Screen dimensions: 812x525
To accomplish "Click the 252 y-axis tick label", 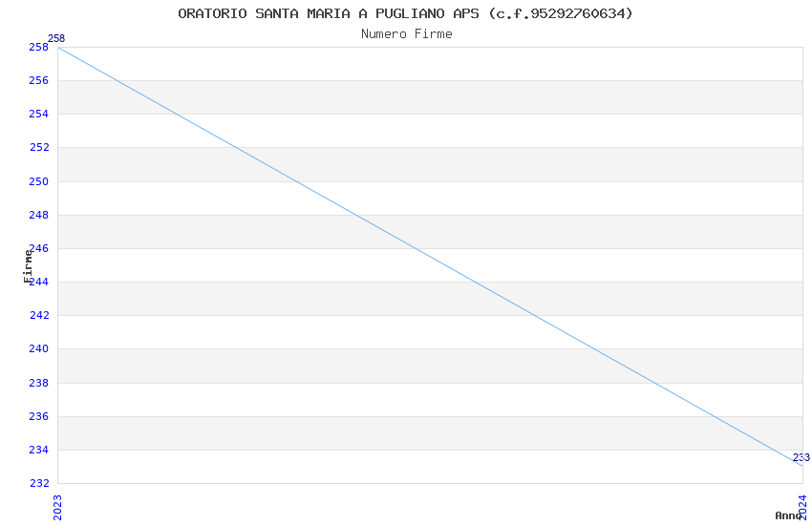I will [x=39, y=147].
